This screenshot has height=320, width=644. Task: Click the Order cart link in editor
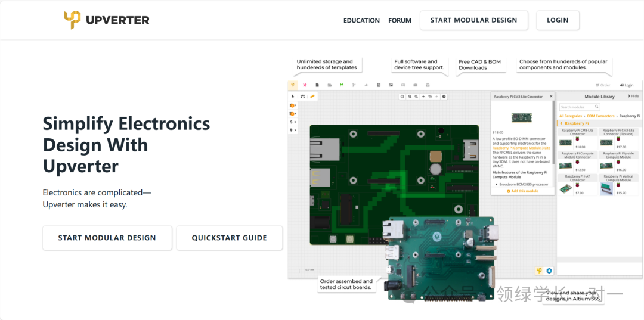pos(602,85)
